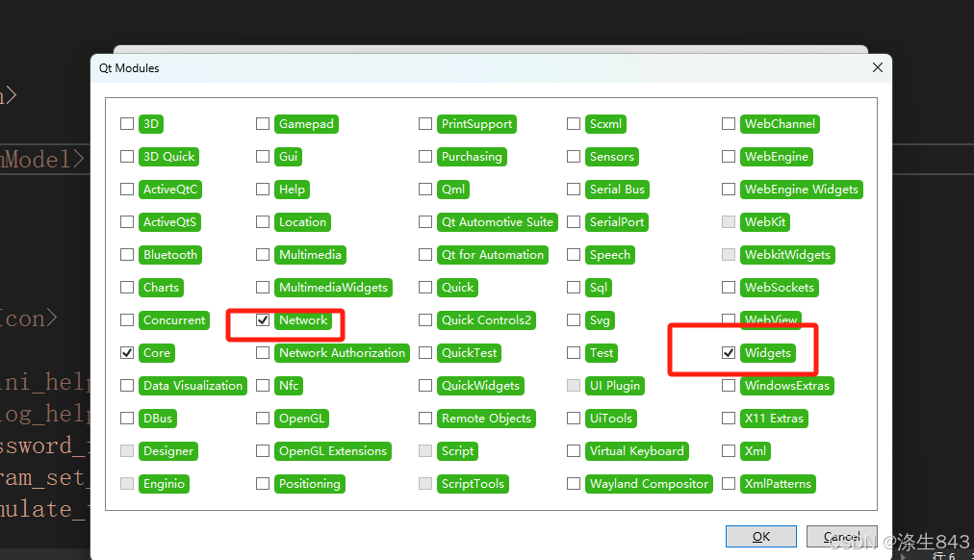Enable the OpenGL module checkbox
This screenshot has width=974, height=560.
pyautogui.click(x=263, y=418)
